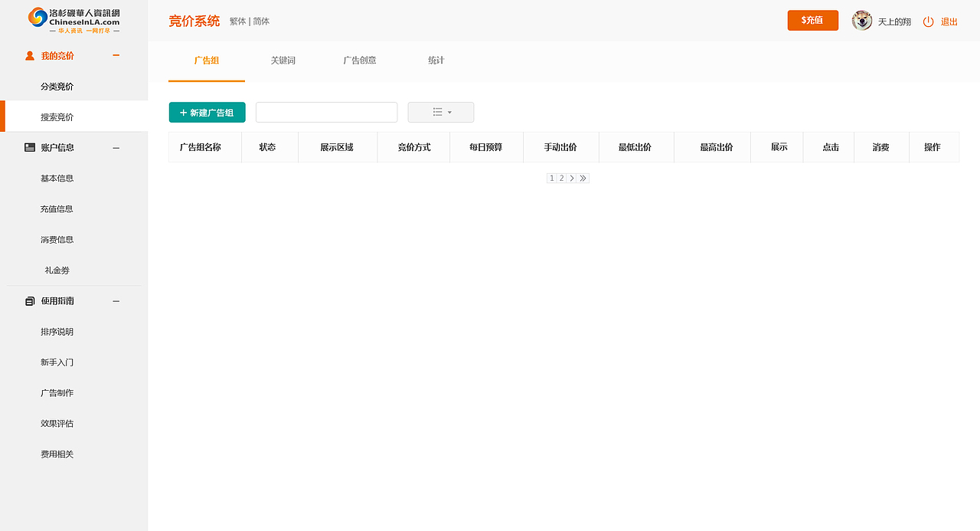
Task: Switch site language to 繁体
Action: coord(237,21)
